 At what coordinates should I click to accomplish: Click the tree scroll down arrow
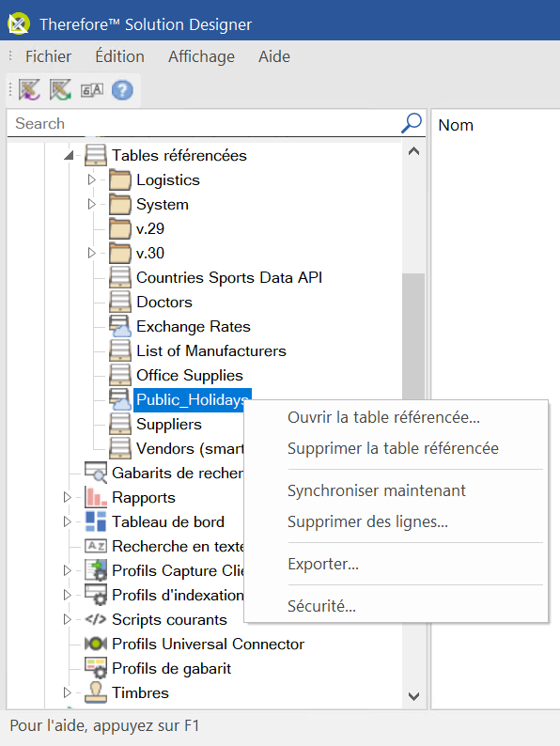413,696
